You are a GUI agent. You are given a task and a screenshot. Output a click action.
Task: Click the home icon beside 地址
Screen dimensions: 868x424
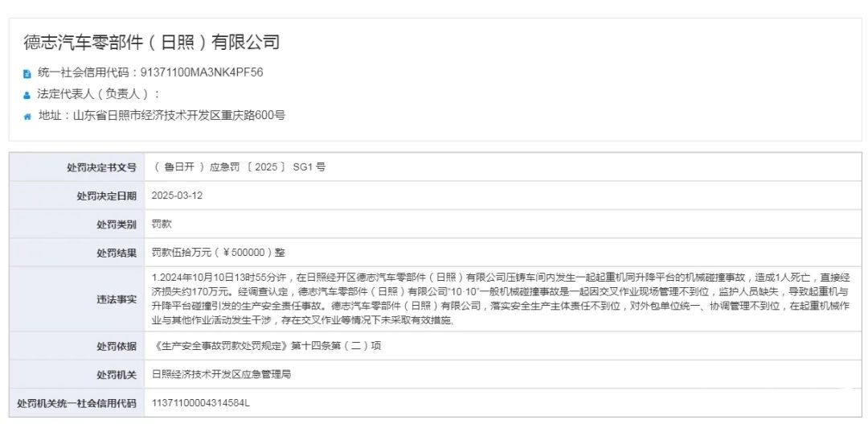(x=27, y=117)
